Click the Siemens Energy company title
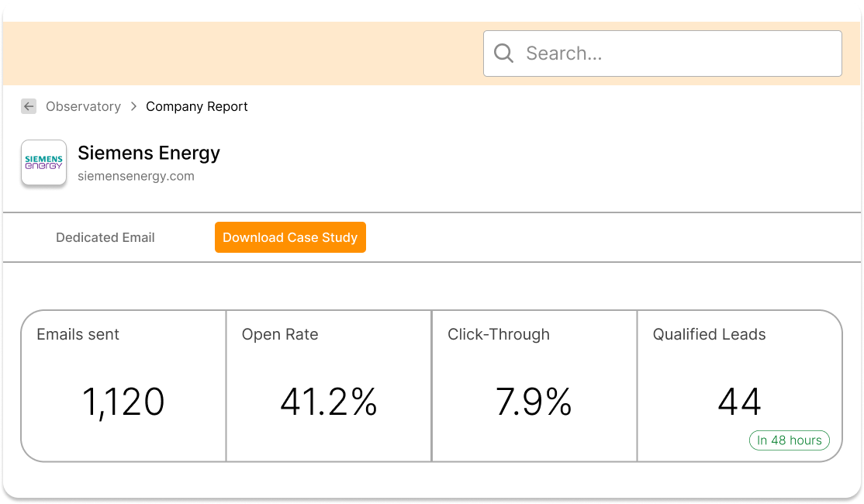 pos(149,153)
